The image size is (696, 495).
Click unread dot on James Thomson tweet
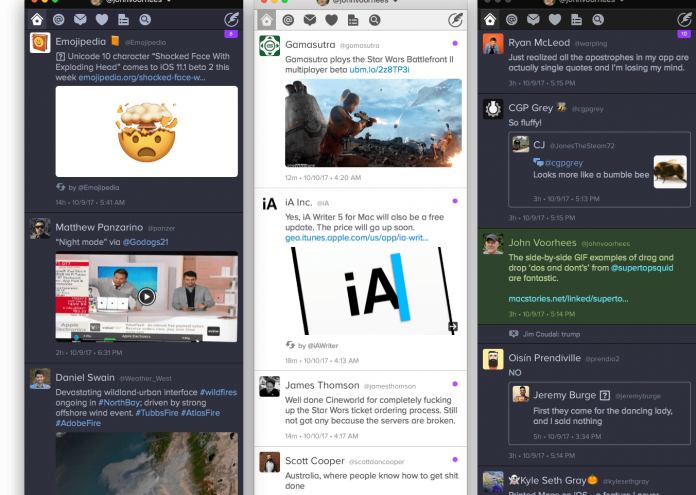click(455, 384)
